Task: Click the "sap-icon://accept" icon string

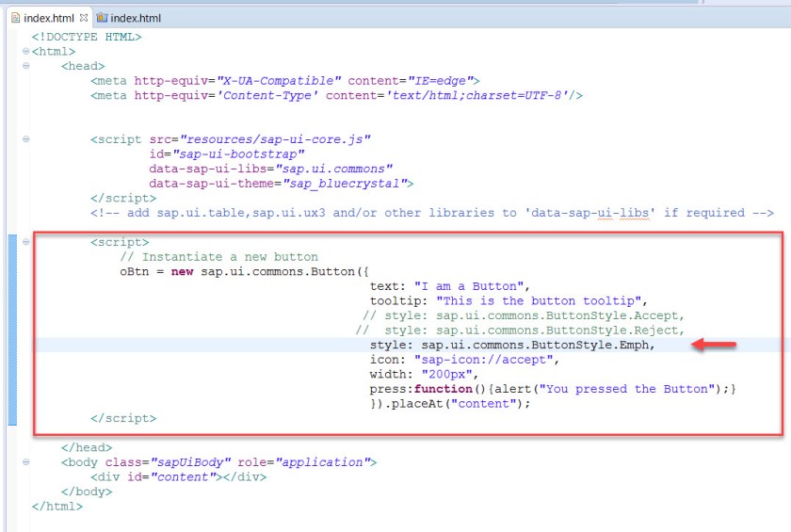Action: tap(483, 359)
